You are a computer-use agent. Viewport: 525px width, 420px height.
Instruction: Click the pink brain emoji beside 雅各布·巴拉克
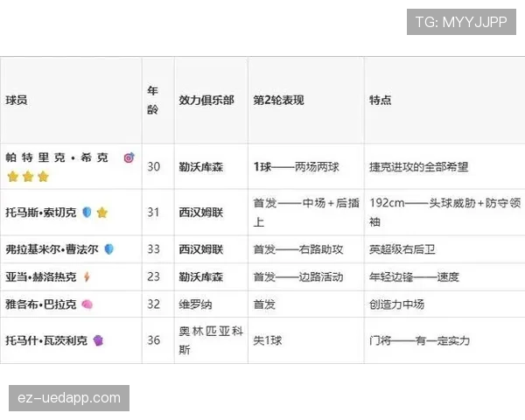87,304
